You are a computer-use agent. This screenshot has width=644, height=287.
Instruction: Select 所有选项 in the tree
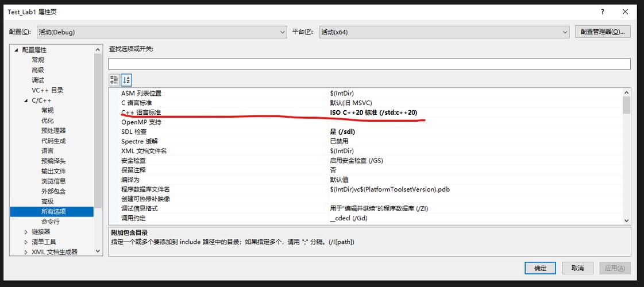[x=53, y=212]
